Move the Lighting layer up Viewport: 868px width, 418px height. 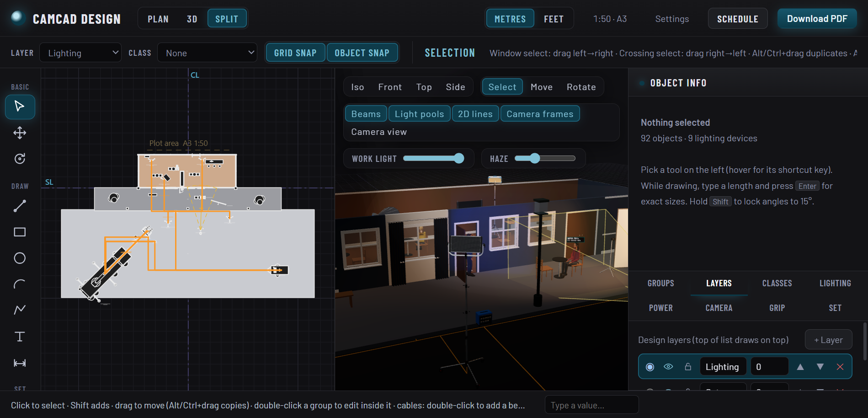[800, 367]
